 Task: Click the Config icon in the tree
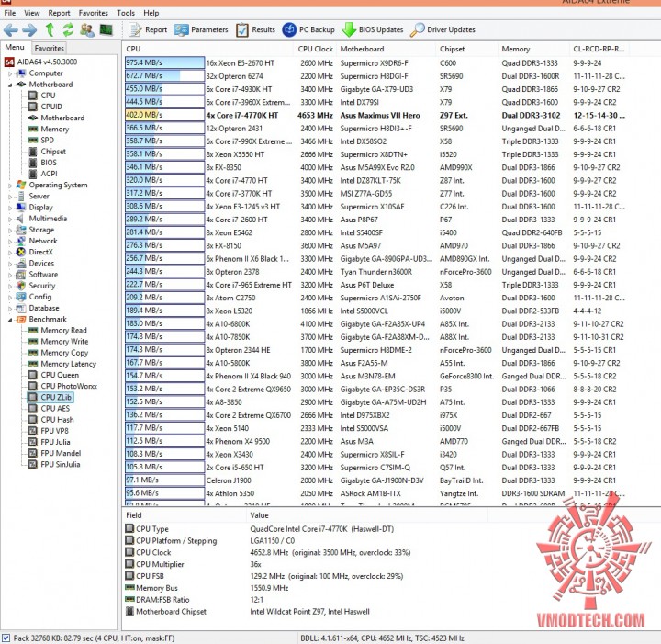click(x=21, y=297)
